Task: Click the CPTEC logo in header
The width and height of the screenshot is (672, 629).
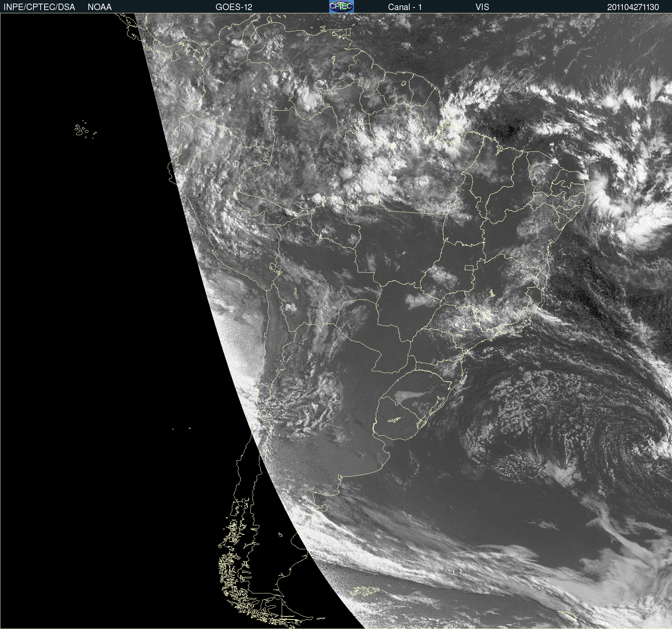Action: [341, 6]
